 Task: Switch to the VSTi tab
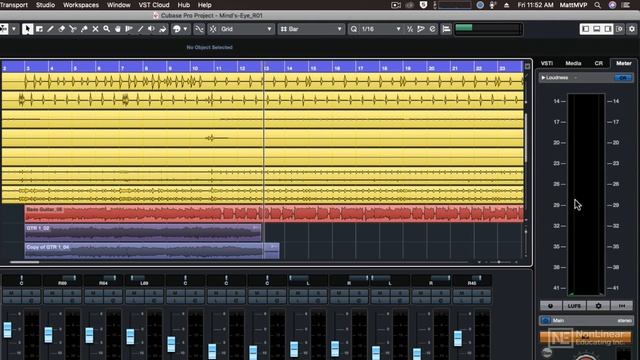click(547, 63)
